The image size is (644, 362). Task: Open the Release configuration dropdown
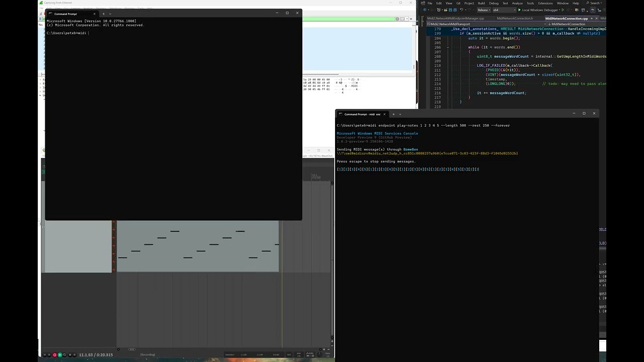pos(484,10)
